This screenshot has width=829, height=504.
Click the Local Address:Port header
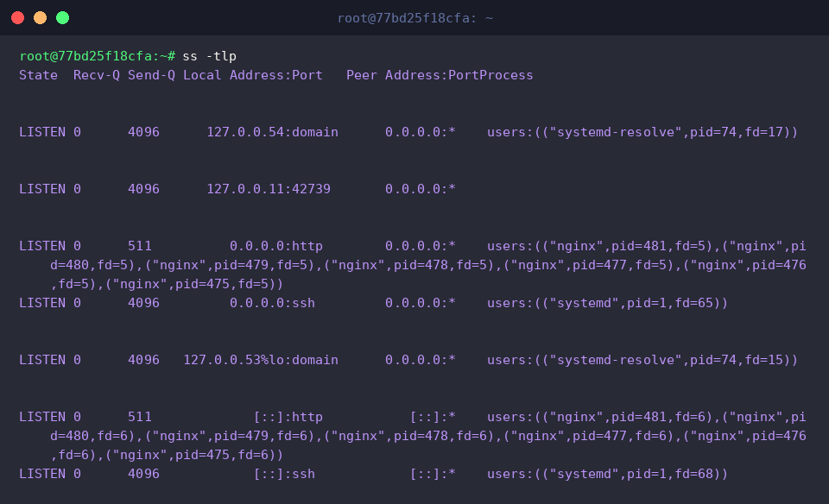coord(253,75)
